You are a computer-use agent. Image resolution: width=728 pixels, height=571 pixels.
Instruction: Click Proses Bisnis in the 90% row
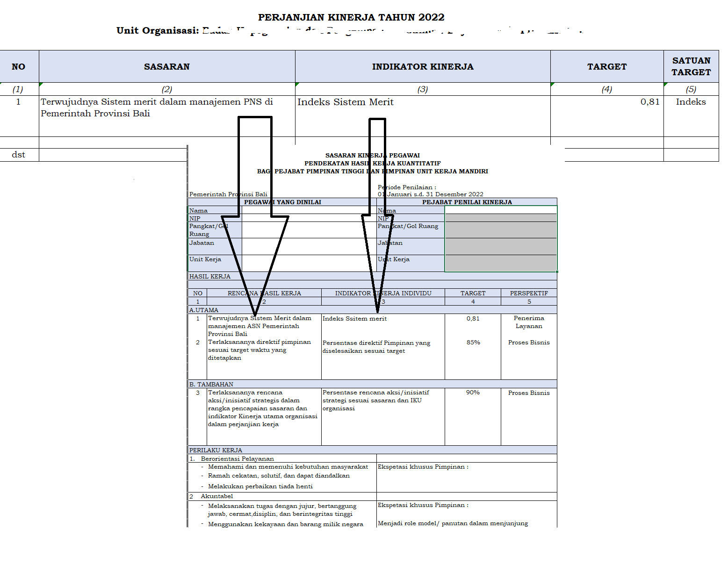(529, 393)
